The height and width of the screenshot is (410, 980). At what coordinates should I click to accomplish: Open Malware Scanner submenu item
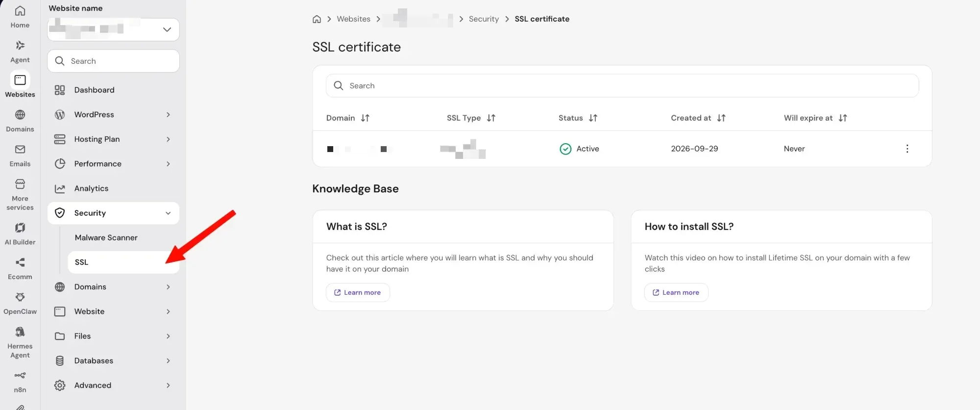[106, 238]
